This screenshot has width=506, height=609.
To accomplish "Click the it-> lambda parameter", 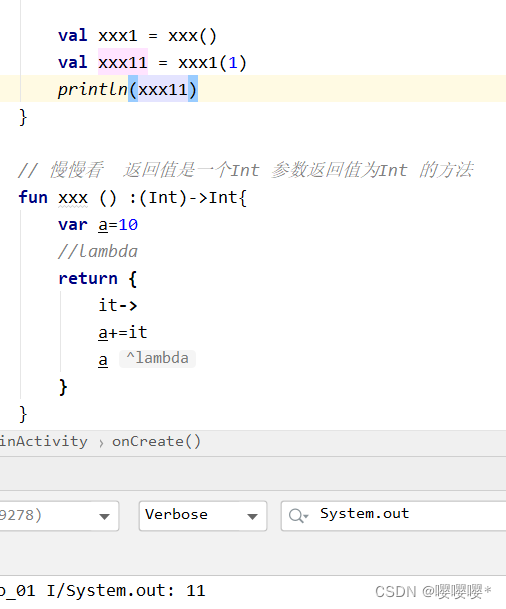I will point(118,305).
